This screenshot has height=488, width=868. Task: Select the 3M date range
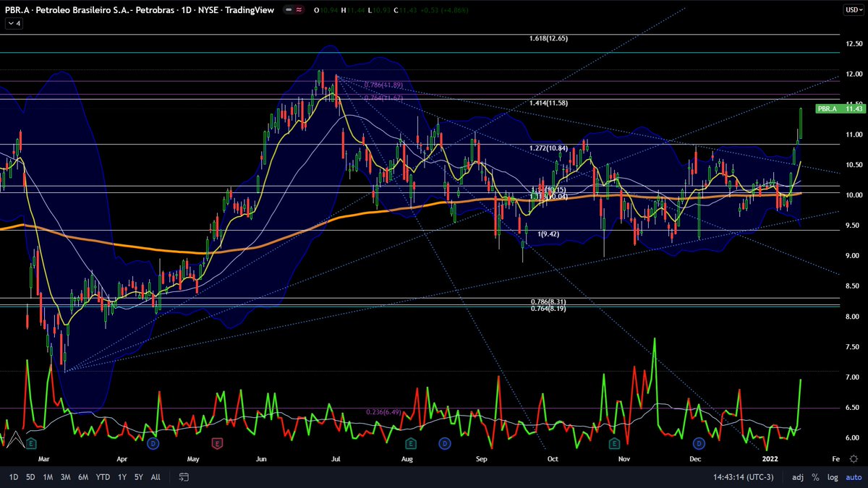[66, 477]
